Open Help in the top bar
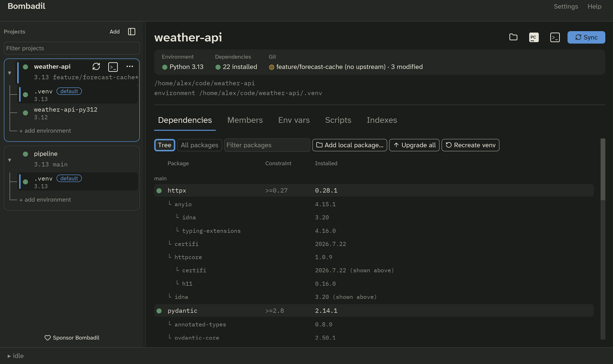The width and height of the screenshot is (613, 364). click(x=595, y=7)
